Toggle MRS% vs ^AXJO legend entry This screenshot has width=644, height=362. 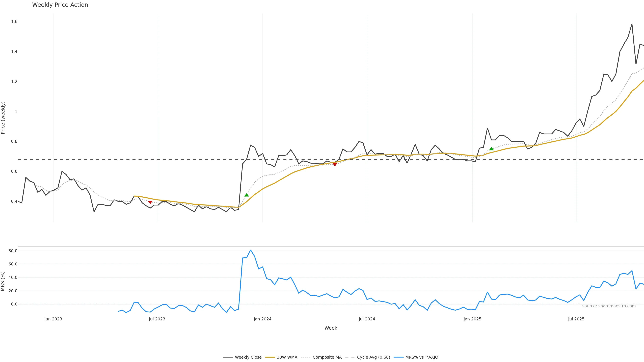421,357
